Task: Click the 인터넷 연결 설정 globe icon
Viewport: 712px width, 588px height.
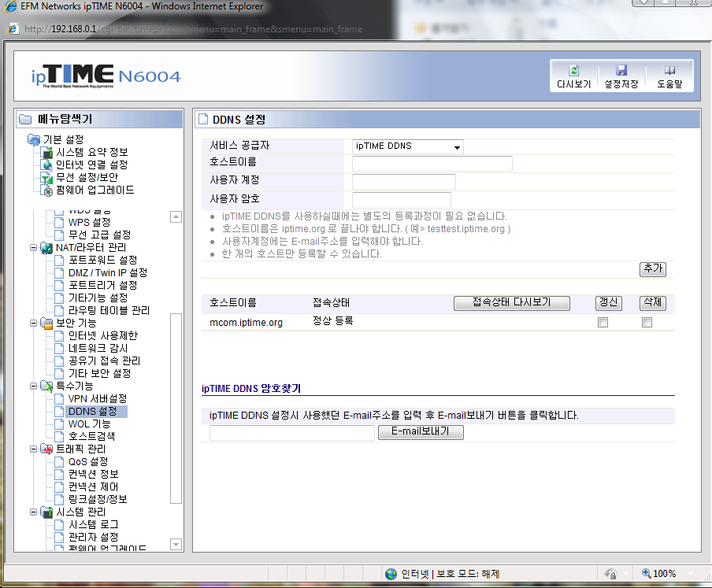Action: (47, 165)
